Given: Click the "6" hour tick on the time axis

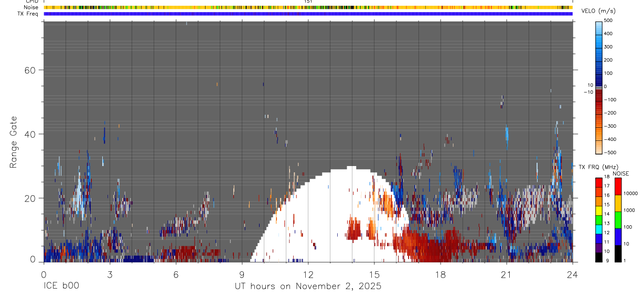Looking at the screenshot, I should click(176, 274).
